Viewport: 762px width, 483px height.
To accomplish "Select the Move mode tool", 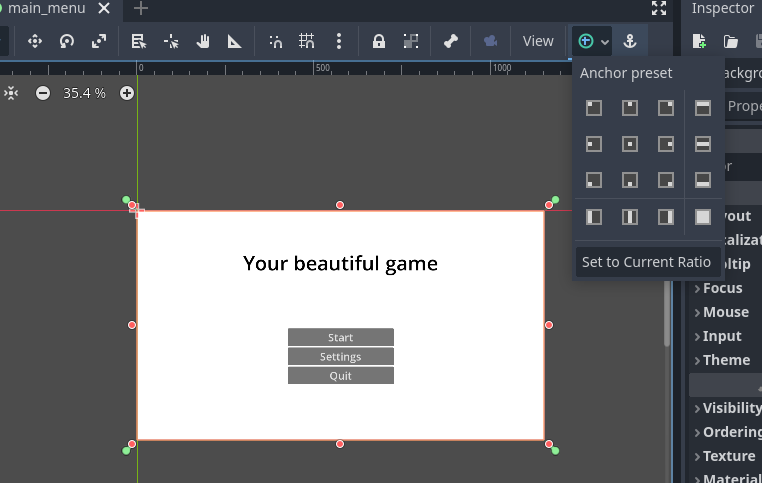I will [35, 41].
